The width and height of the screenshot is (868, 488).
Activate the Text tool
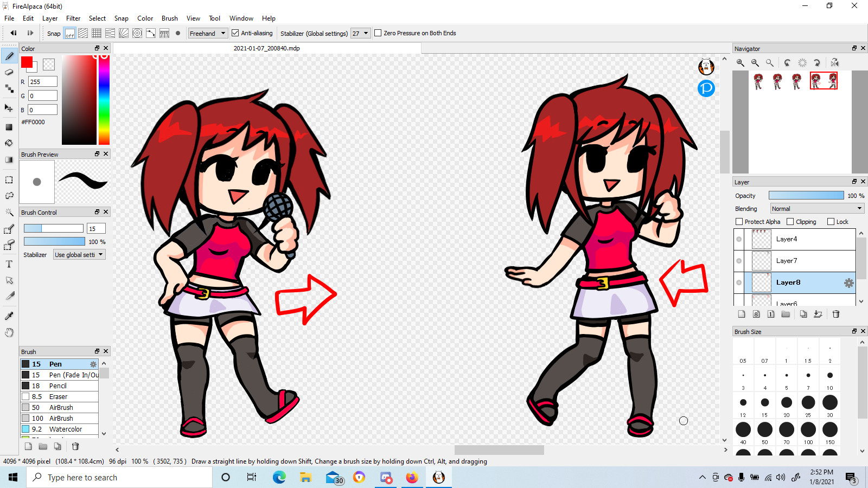coord(9,264)
